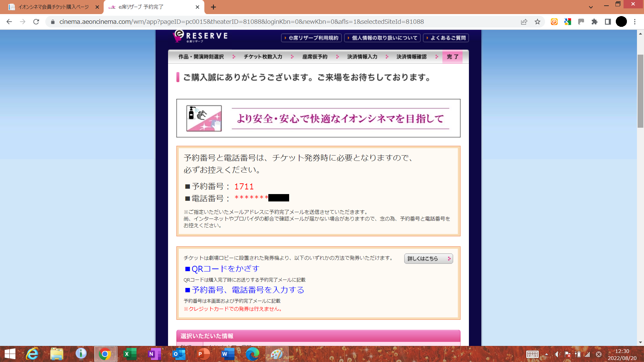Screen dimensions: 644x362
Task: Open 個人情報の取り扱いについて link
Action: point(382,38)
